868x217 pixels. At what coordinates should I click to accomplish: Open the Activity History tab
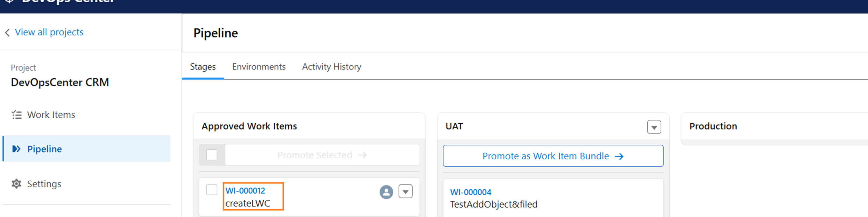[x=332, y=67]
